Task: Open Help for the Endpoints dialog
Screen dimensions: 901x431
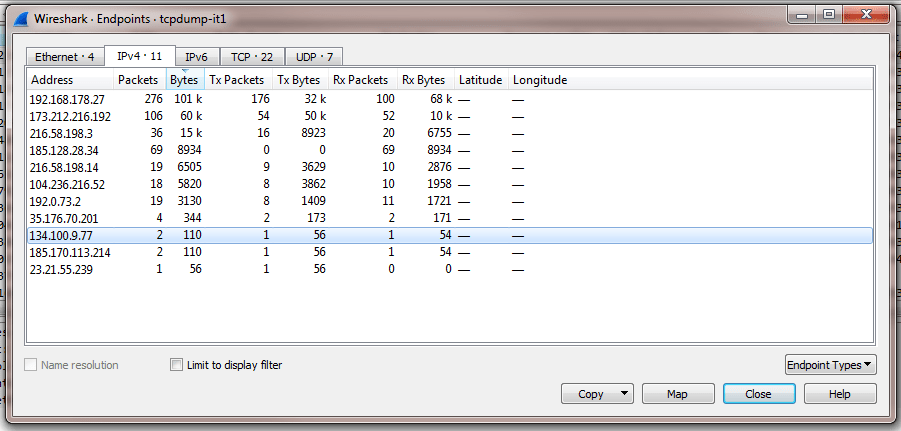Action: (x=840, y=394)
